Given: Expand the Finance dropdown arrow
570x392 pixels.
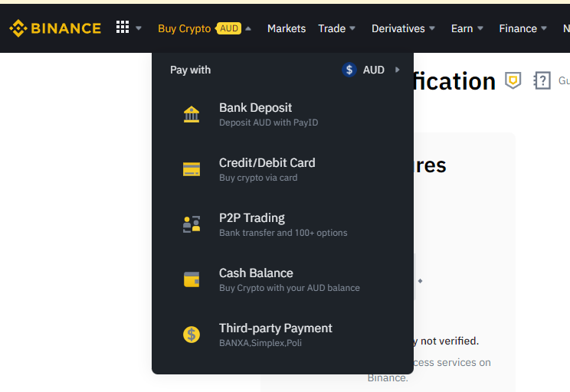Looking at the screenshot, I should [x=544, y=28].
